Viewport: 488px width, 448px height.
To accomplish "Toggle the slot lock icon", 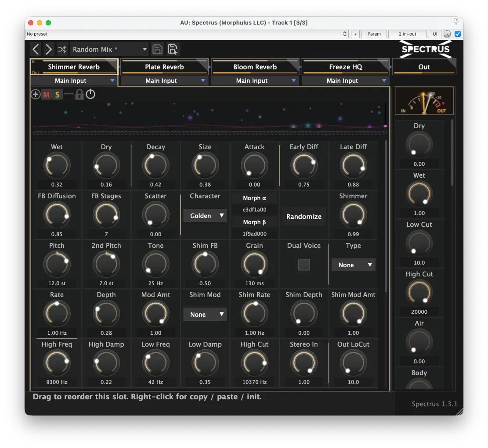I will coord(80,94).
